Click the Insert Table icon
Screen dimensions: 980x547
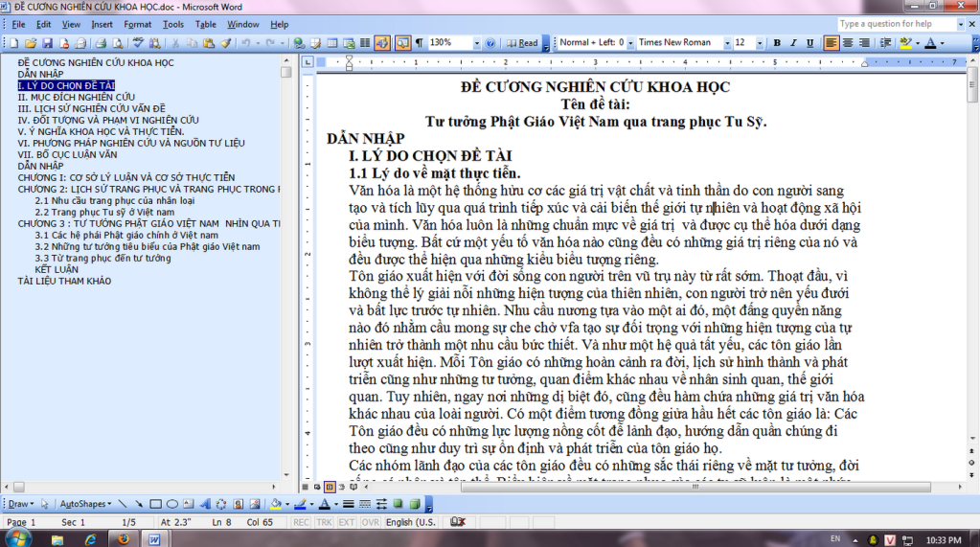click(331, 43)
